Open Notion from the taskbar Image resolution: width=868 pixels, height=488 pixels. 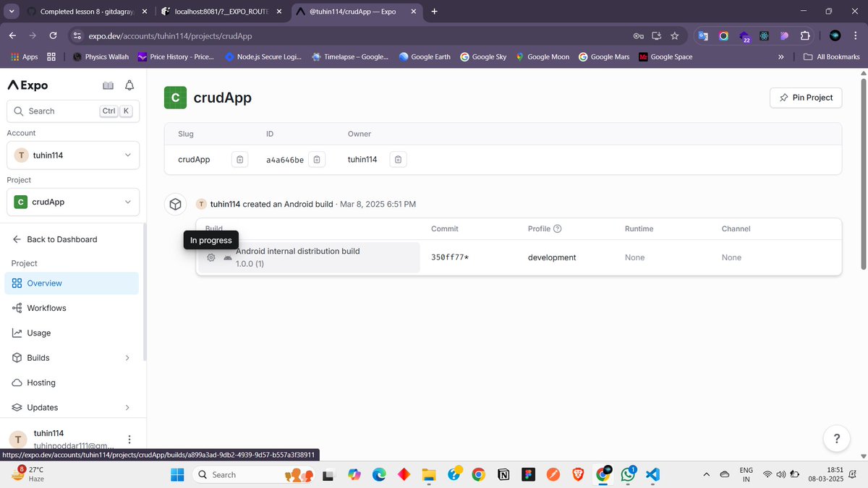click(x=503, y=474)
